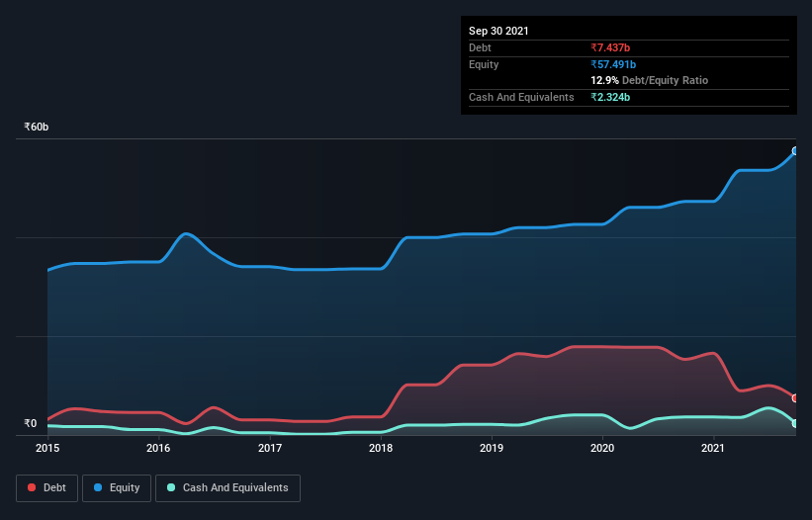The height and width of the screenshot is (520, 812).
Task: Click the tooltip Cash And Equivalents label
Action: [521, 97]
